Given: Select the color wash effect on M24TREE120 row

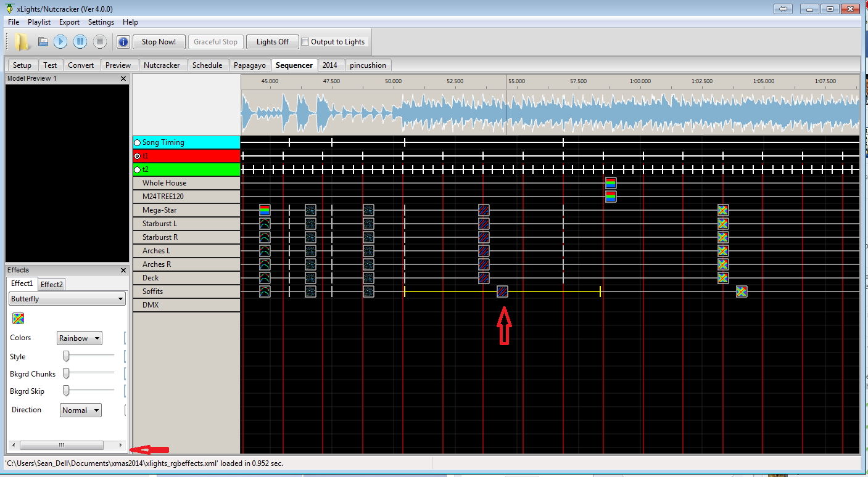Looking at the screenshot, I should (x=611, y=197).
